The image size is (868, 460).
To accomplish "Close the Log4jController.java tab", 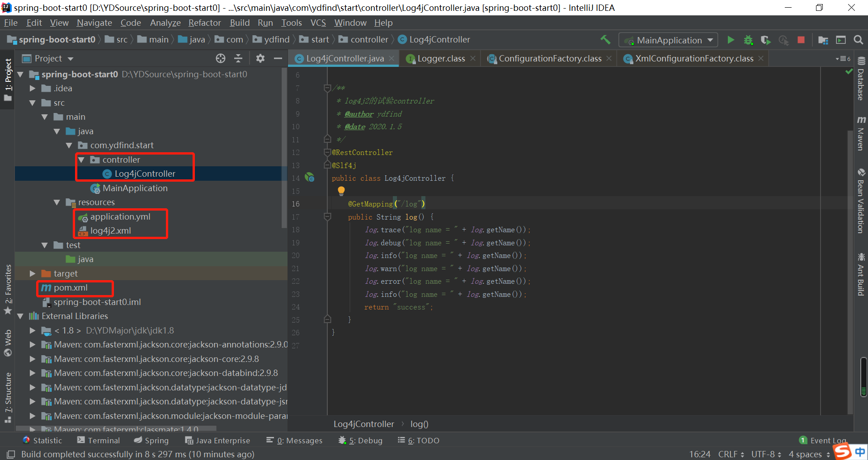I will pos(392,58).
